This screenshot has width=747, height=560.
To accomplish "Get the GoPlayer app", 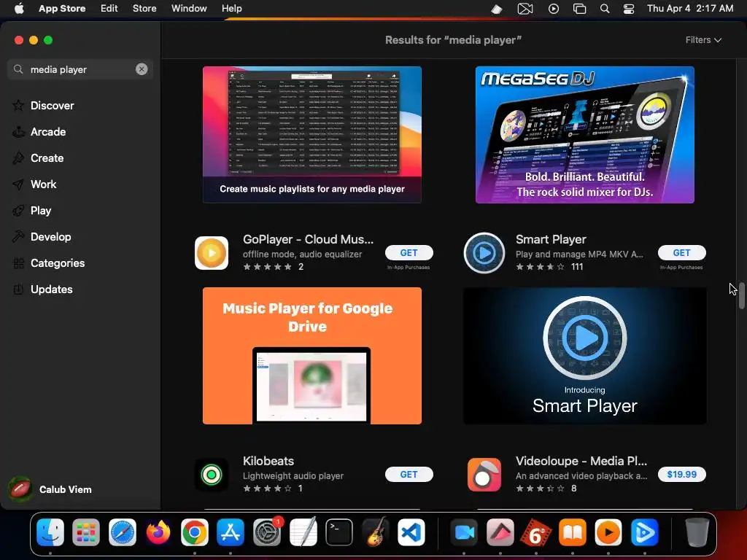I will [x=409, y=253].
